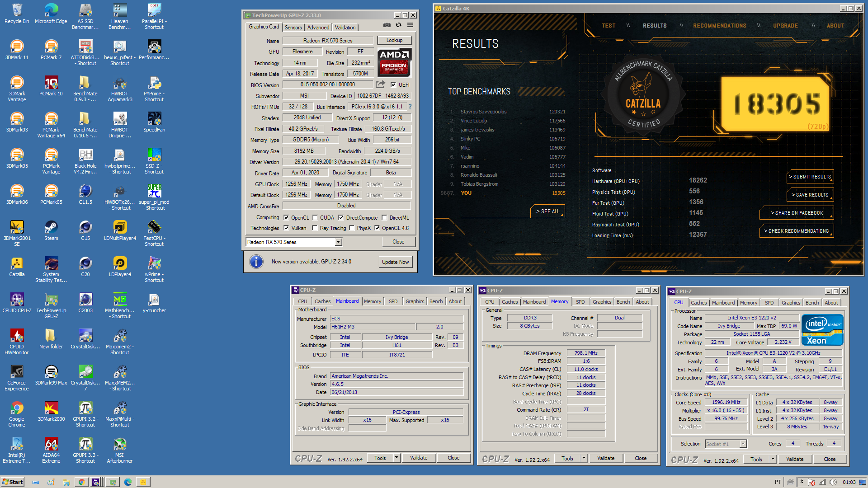
Task: Click Validate in Mainboard CPU-Z window
Action: click(419, 458)
